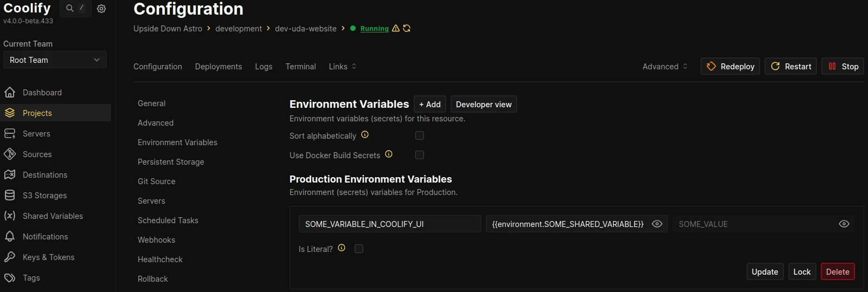Expand the Links dropdown
868x292 pixels.
(342, 67)
